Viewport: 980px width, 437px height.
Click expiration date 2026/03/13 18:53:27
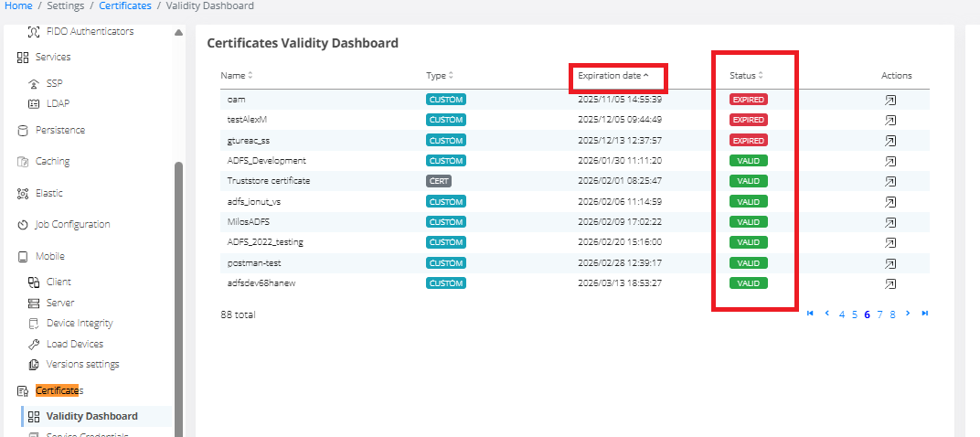tap(620, 283)
